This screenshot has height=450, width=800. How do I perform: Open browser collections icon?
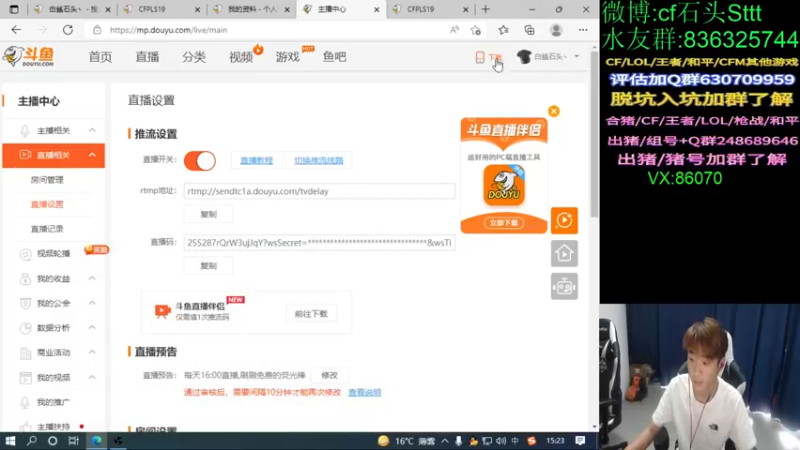click(x=530, y=30)
